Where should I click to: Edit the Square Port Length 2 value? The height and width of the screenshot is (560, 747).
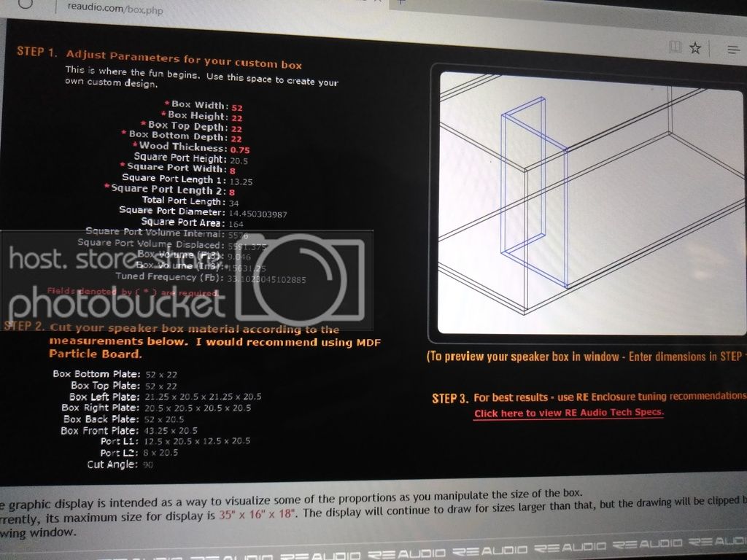point(232,192)
